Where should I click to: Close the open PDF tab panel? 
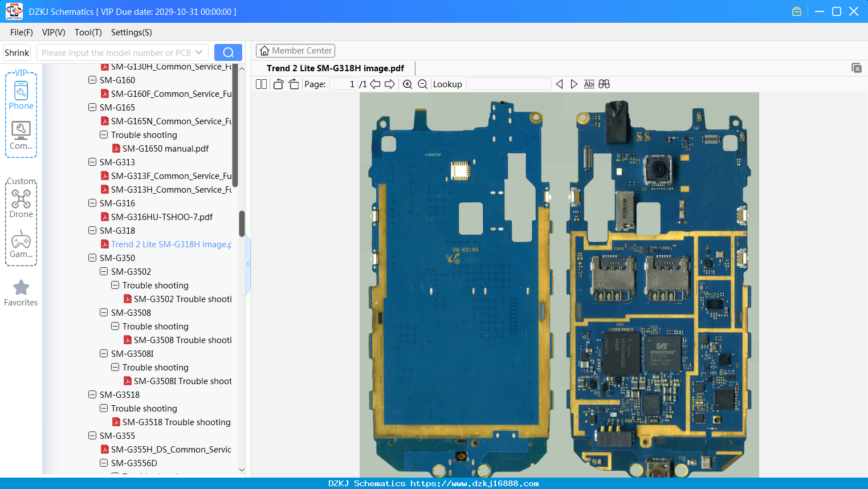tap(857, 68)
